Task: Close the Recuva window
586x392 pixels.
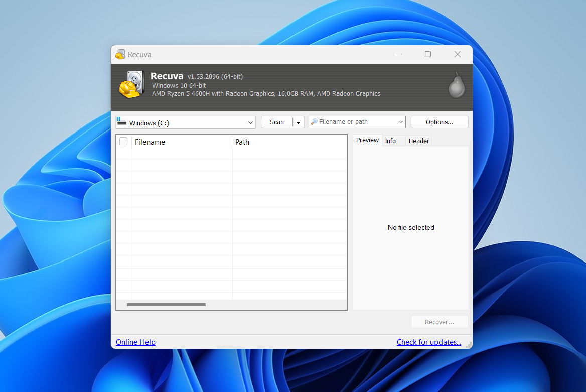Action: (458, 54)
